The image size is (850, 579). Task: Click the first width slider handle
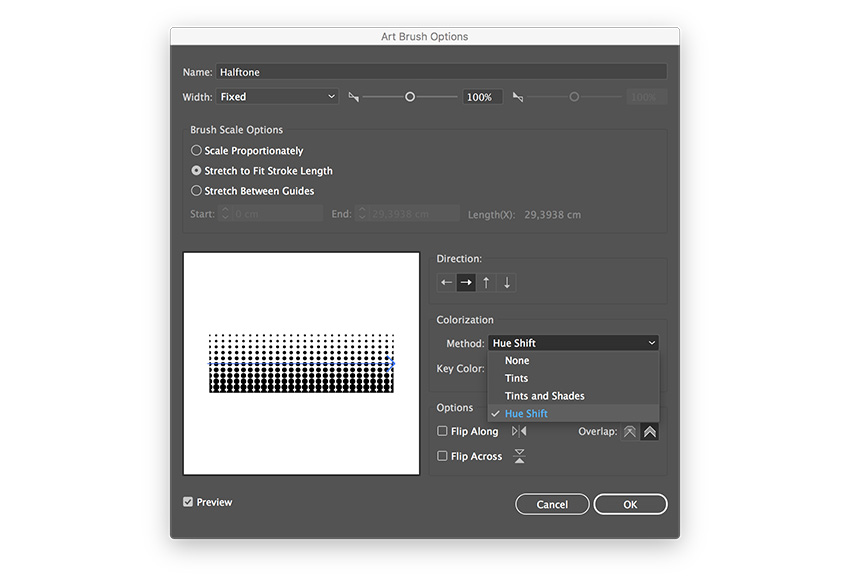(x=410, y=96)
